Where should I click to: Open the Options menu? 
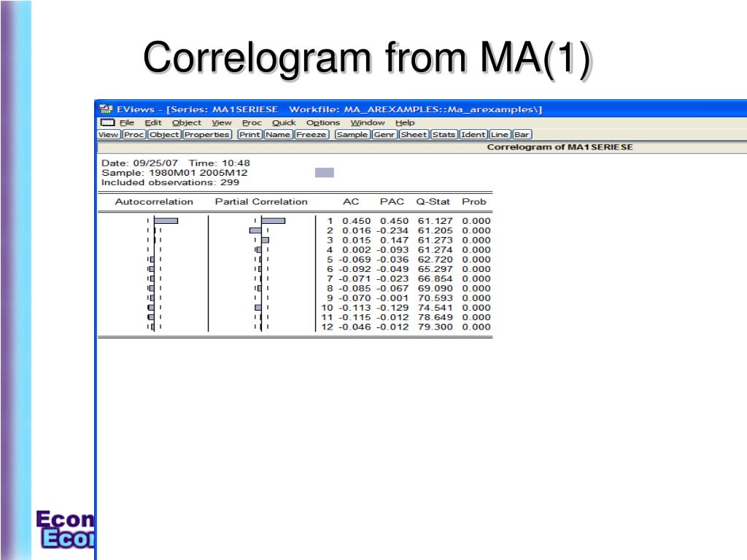coord(323,122)
